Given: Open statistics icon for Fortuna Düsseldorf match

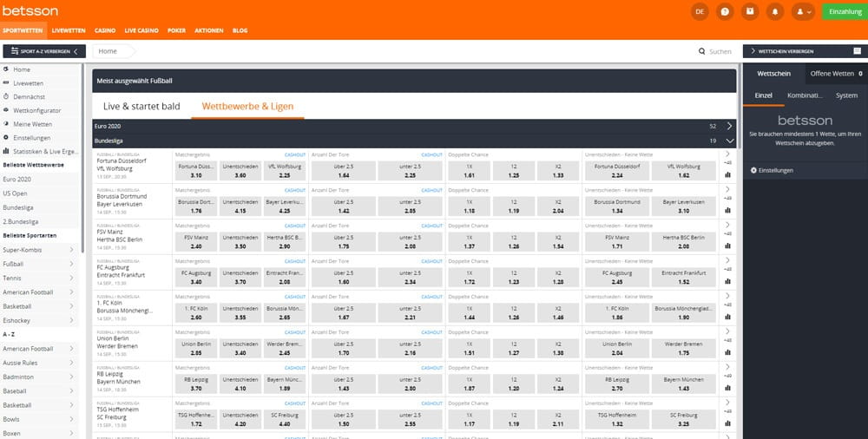Looking at the screenshot, I should pyautogui.click(x=727, y=174).
